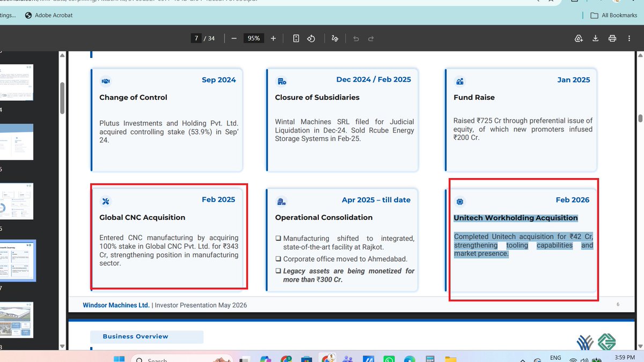Viewport: 644px width, 362px height.
Task: Click the 'Change of Control' heading
Action: 133,98
